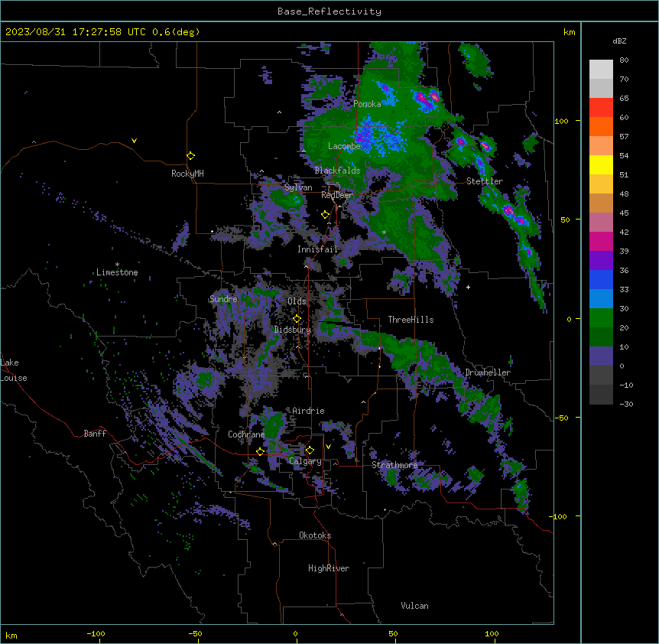Click the white plus marker north of Drumheller
Viewport: 659px width, 644px height.
[x=468, y=287]
